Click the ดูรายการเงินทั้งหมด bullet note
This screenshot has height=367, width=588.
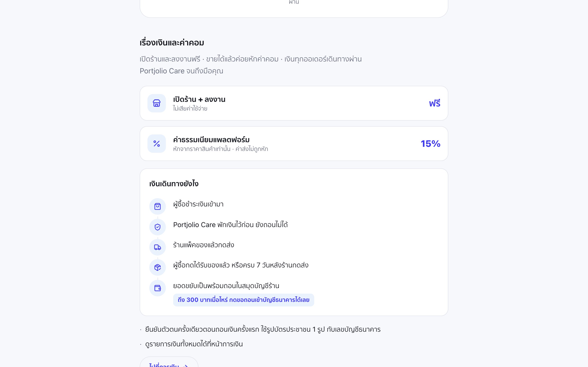(194, 344)
